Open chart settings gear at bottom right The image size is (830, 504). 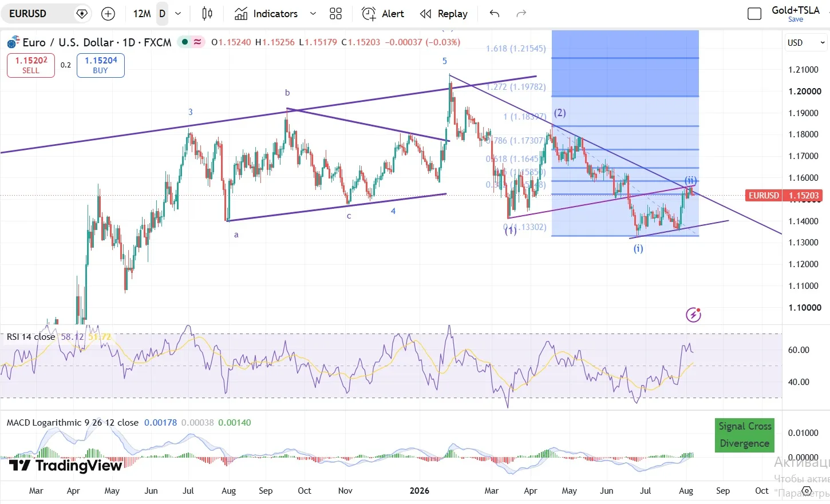807,491
